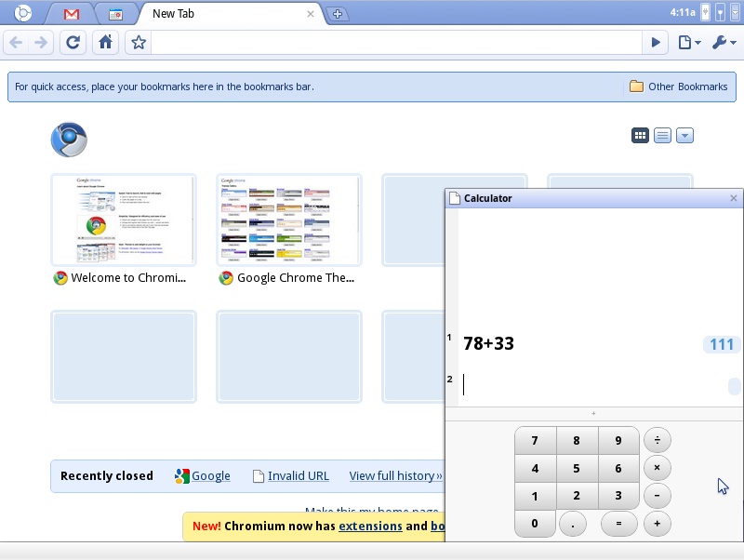Go back to the previous page
Image resolution: width=744 pixels, height=560 pixels.
coord(16,43)
